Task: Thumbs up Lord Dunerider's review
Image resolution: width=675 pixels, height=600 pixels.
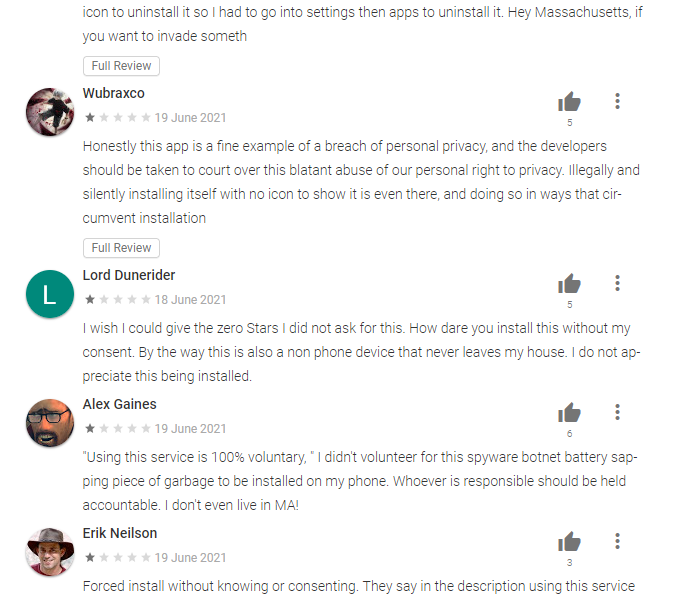Action: coord(569,284)
